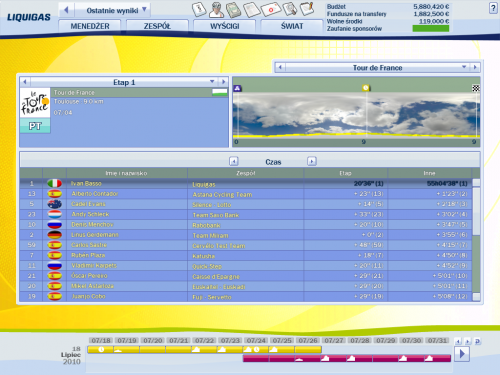This screenshot has width=500, height=375.
Task: Click the time trial clock on 07/18 bar
Action: [101, 350]
